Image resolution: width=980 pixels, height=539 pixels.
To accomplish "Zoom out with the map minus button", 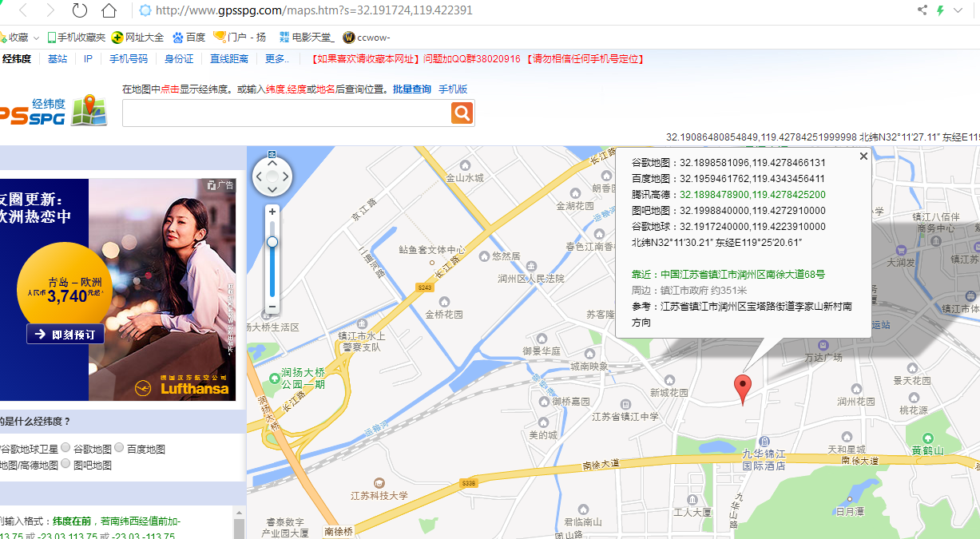I will tap(272, 307).
